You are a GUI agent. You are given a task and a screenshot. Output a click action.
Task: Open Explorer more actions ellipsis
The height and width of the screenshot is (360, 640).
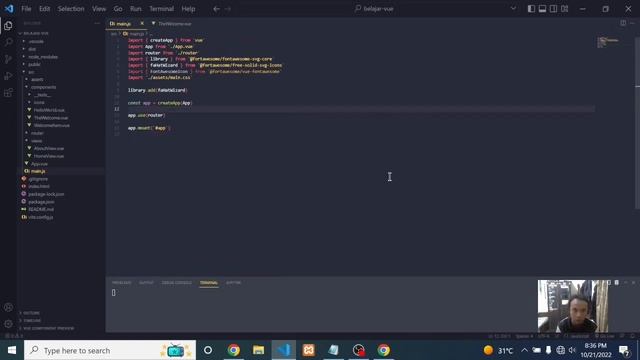(x=97, y=23)
